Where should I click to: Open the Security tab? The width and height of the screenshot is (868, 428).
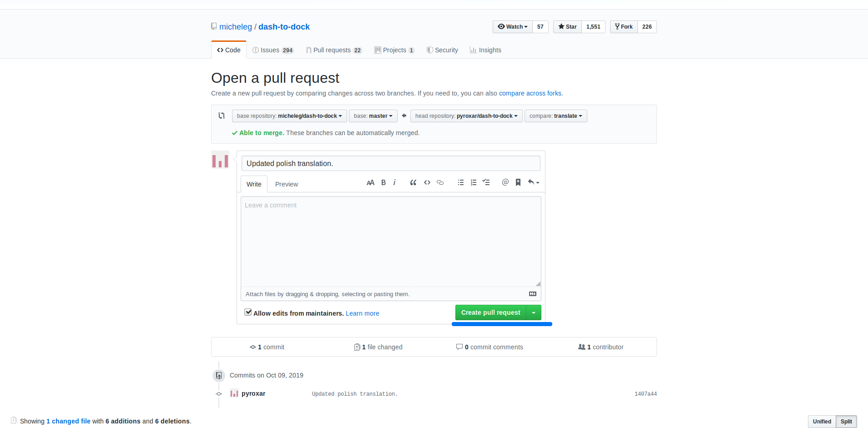pos(442,50)
